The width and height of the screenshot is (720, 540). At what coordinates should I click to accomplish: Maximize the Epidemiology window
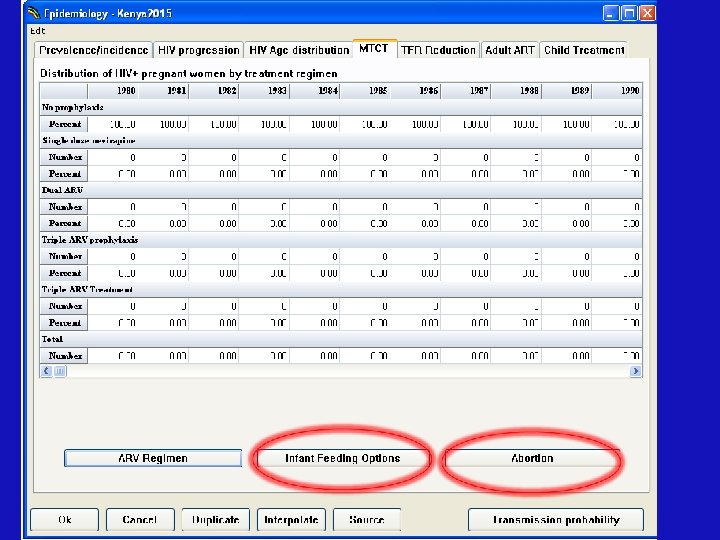click(629, 13)
